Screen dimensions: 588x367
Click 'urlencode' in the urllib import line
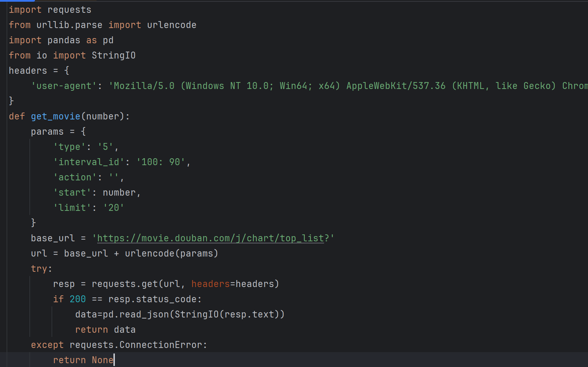pos(172,25)
